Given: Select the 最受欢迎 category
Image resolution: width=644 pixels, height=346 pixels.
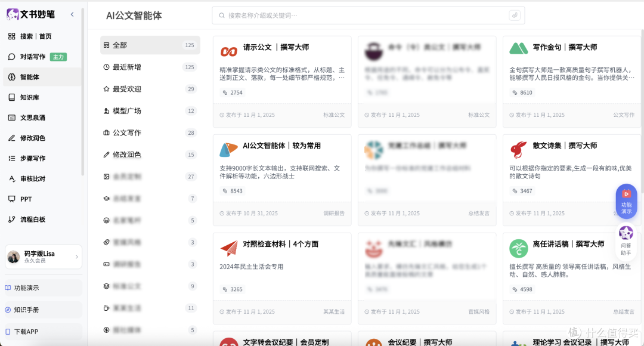Looking at the screenshot, I should coord(150,89).
